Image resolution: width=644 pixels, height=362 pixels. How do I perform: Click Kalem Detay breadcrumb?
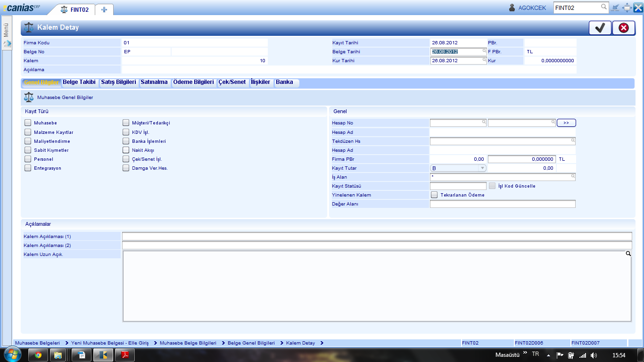(x=300, y=343)
